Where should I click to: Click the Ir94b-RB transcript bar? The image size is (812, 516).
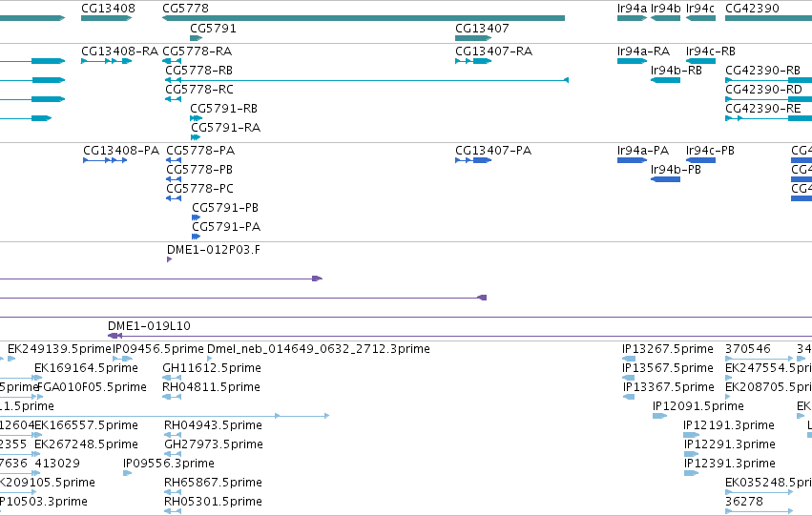click(665, 80)
